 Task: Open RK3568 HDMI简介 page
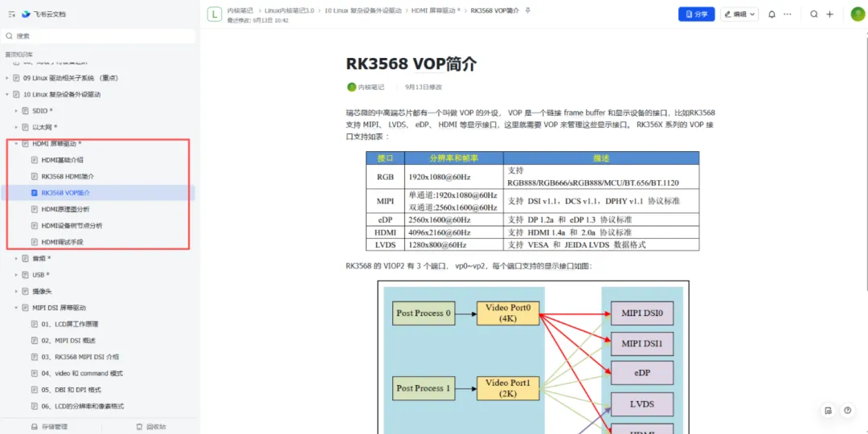68,177
